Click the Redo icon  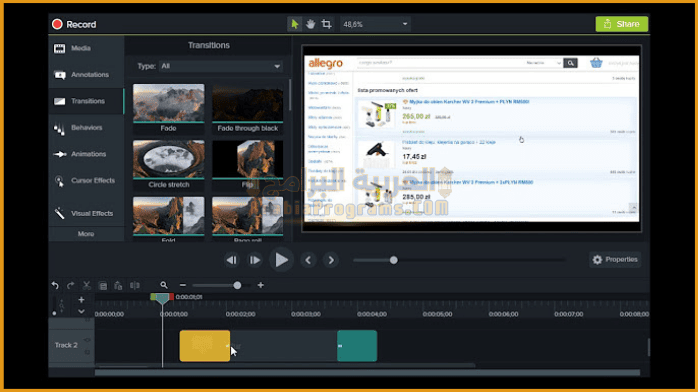[70, 285]
